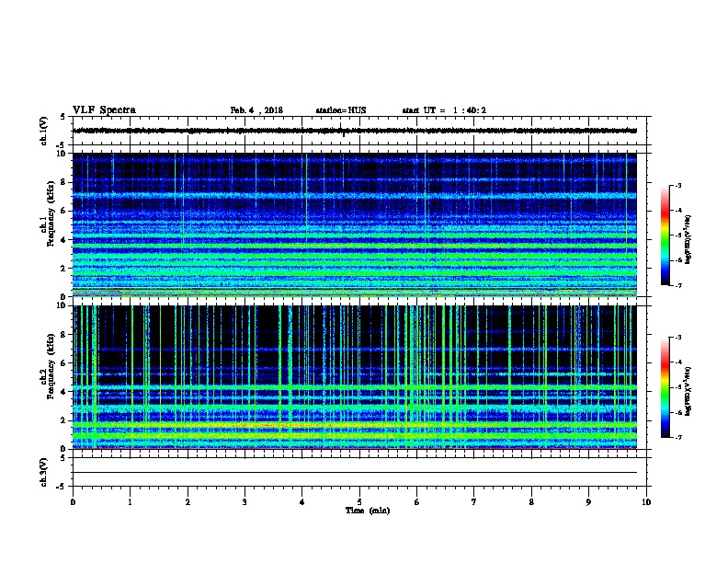
Task: Click the 'VLF Spectra' title text
Action: click(x=104, y=110)
